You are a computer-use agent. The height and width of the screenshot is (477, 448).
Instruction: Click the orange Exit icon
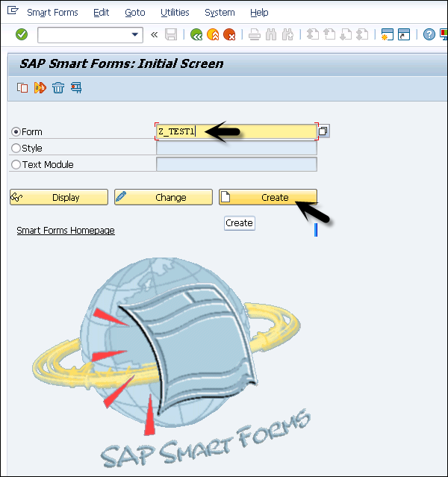[213, 34]
